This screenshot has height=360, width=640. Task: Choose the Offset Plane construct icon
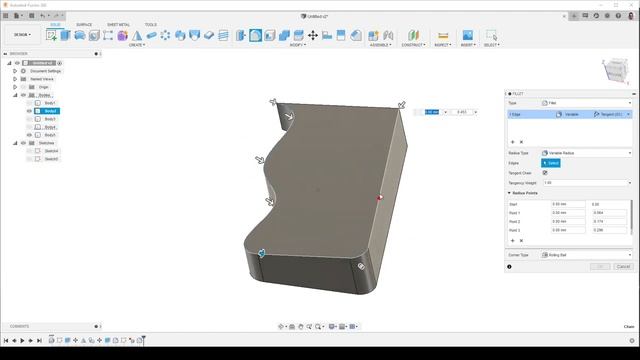tap(413, 36)
